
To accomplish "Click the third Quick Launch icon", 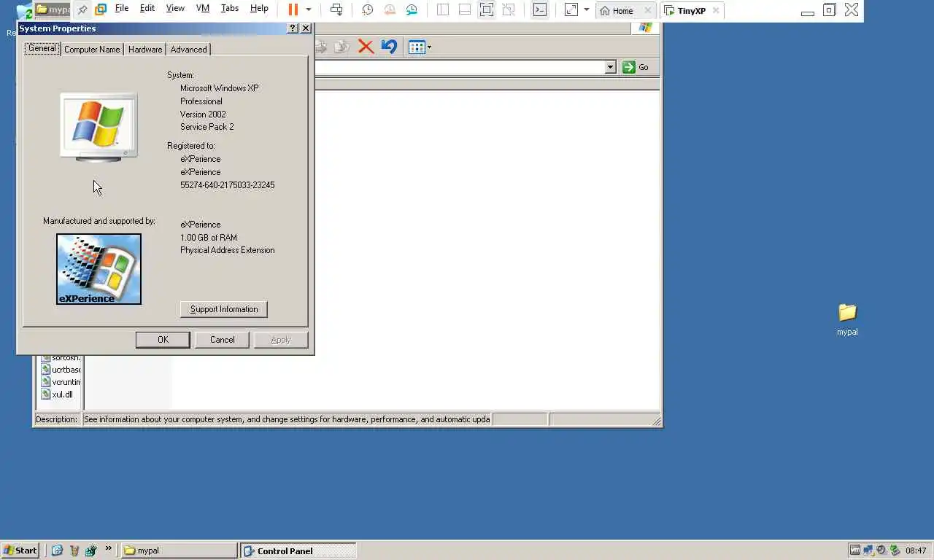I will (x=90, y=551).
